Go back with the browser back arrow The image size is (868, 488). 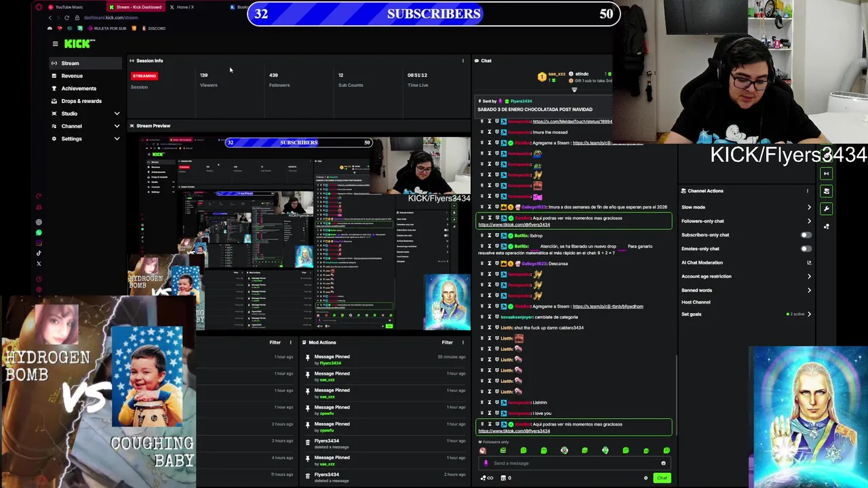[x=50, y=18]
